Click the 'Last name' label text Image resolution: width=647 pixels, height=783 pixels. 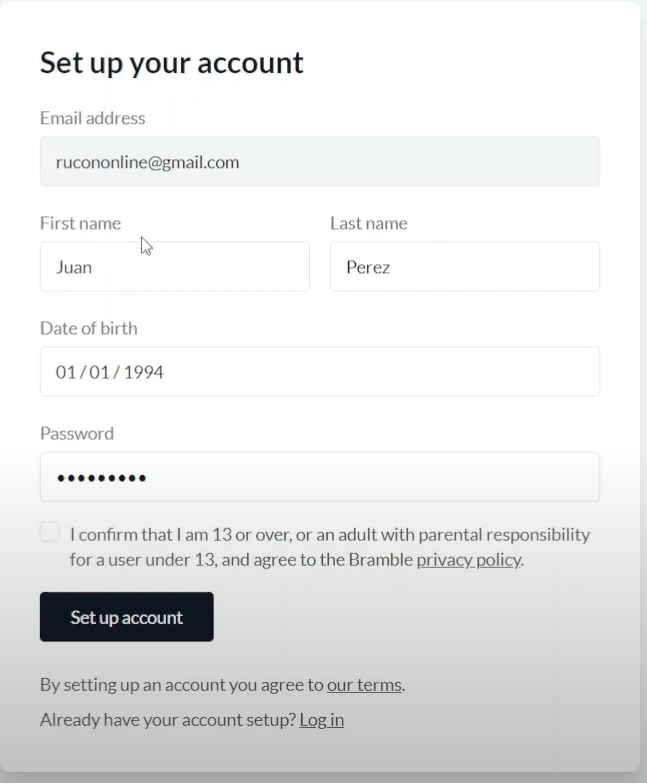(369, 223)
